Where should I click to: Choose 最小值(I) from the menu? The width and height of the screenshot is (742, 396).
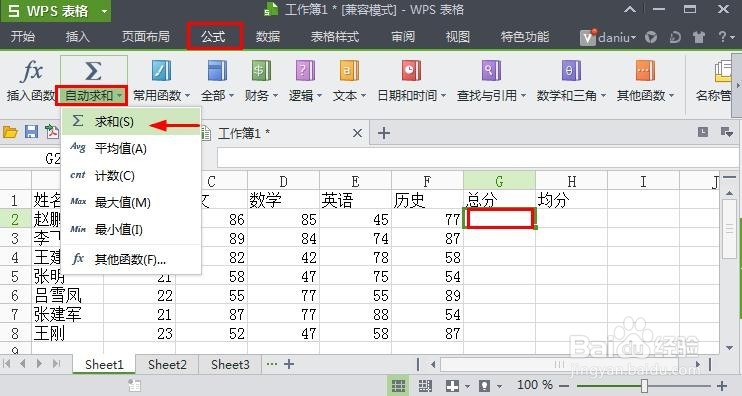pyautogui.click(x=131, y=229)
